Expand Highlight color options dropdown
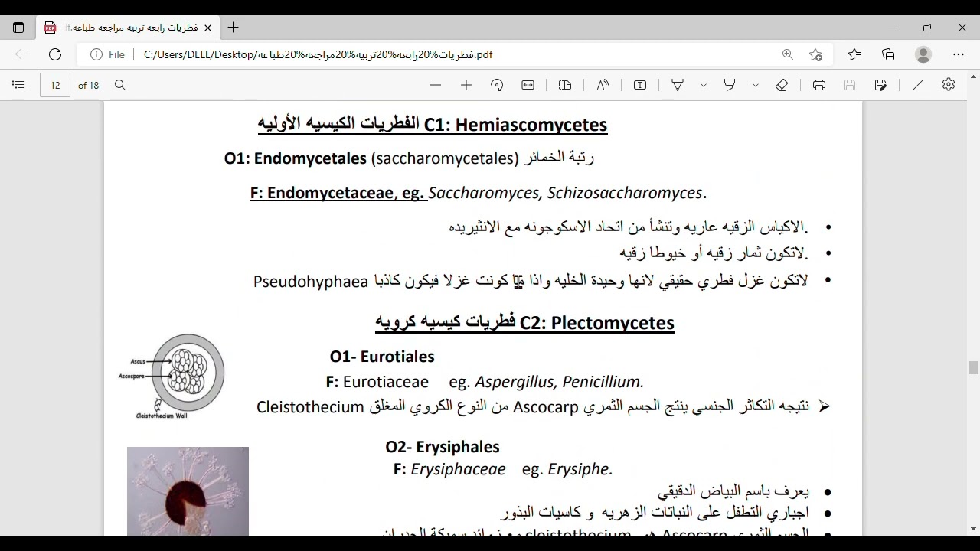This screenshot has width=980, height=551. pos(755,85)
